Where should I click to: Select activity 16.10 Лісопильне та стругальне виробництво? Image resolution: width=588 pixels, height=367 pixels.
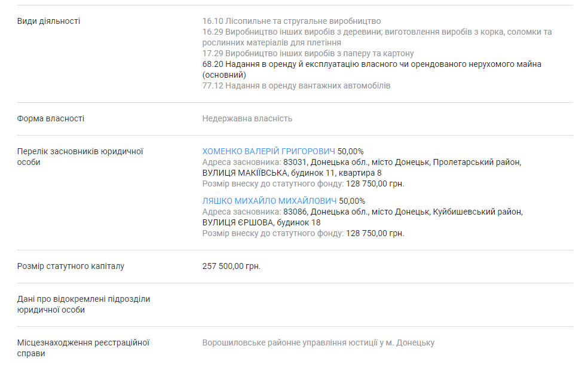click(x=292, y=21)
